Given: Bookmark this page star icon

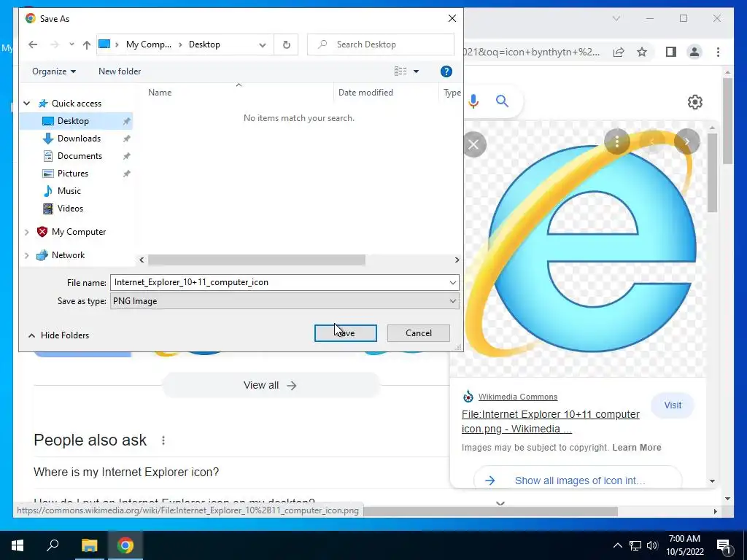Looking at the screenshot, I should pos(642,52).
